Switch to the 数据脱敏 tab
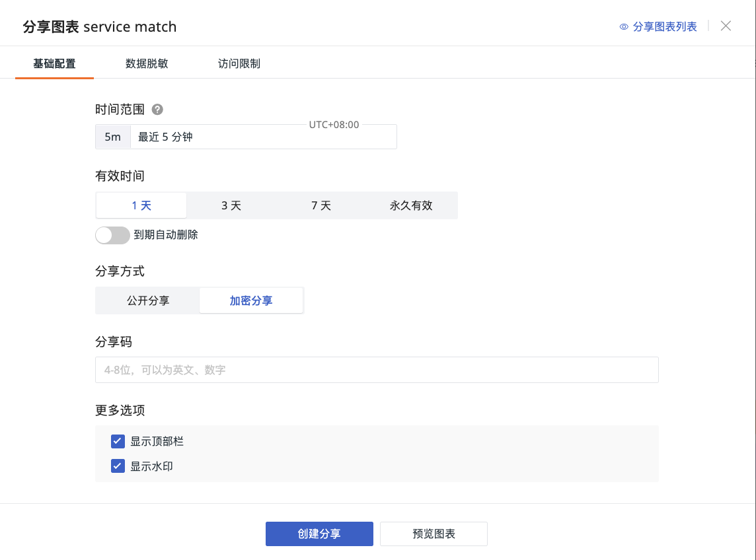The width and height of the screenshot is (756, 560). point(147,64)
